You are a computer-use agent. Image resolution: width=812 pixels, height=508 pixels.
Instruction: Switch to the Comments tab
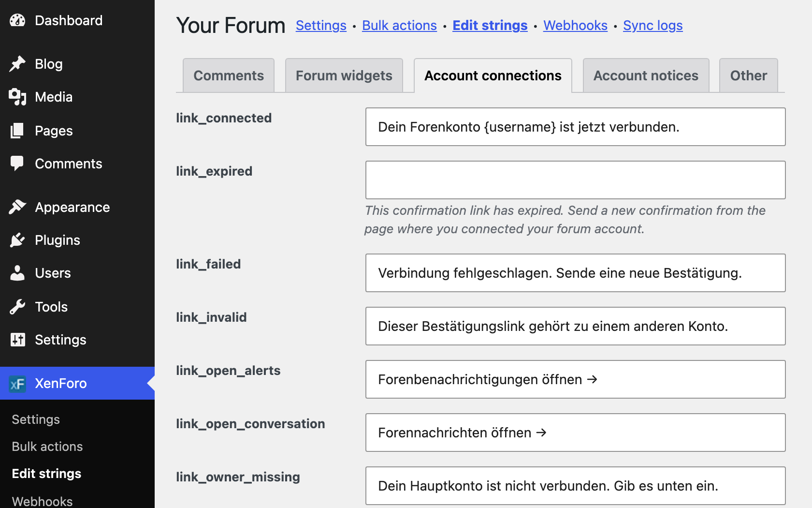(x=229, y=75)
